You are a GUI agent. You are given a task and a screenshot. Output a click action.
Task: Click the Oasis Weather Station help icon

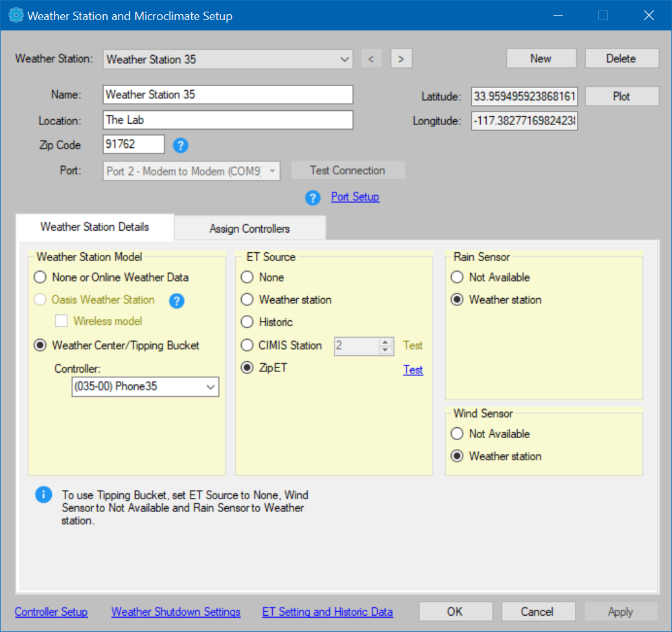click(176, 301)
